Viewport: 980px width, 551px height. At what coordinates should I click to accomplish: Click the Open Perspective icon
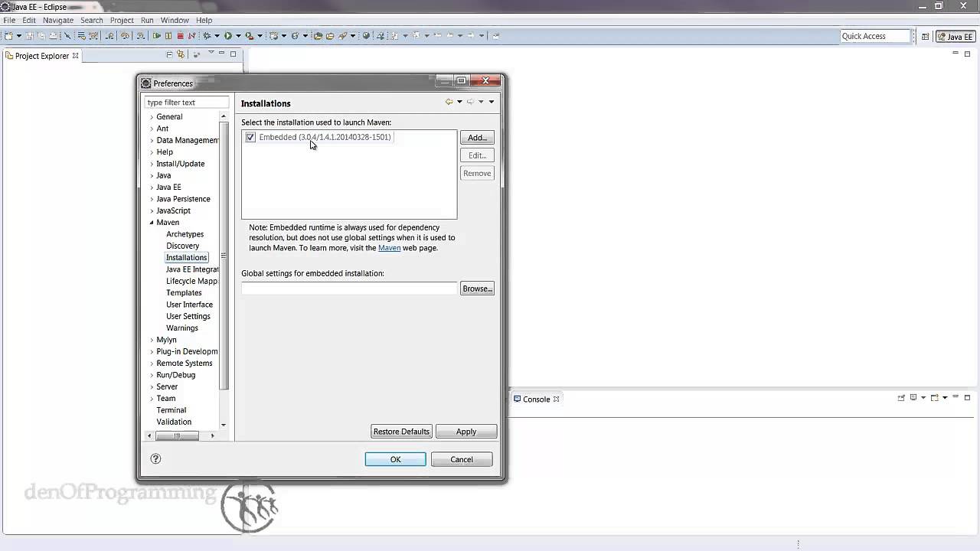pyautogui.click(x=925, y=36)
